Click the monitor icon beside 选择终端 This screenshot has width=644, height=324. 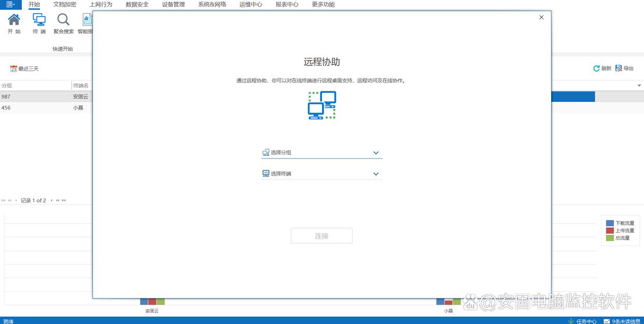266,173
